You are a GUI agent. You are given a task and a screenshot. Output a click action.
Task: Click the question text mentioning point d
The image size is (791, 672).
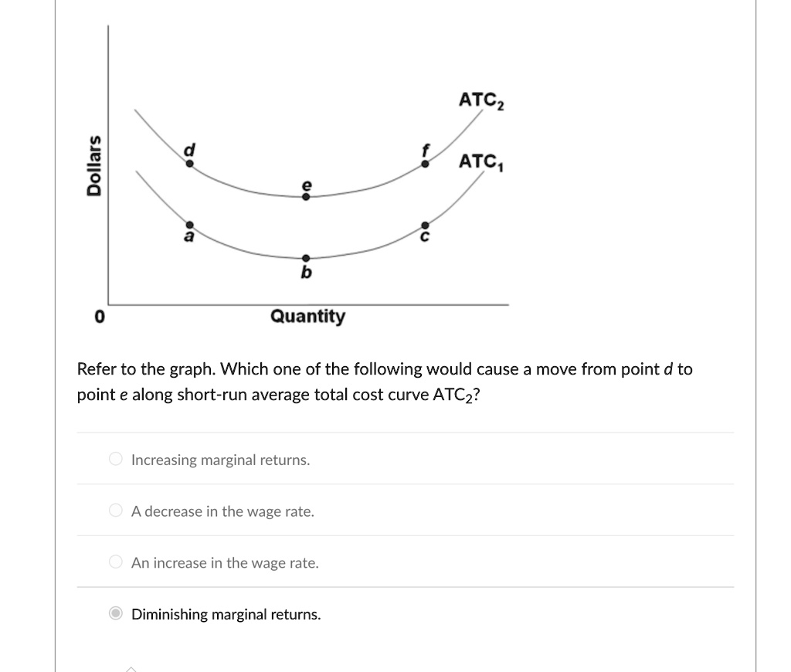(384, 368)
